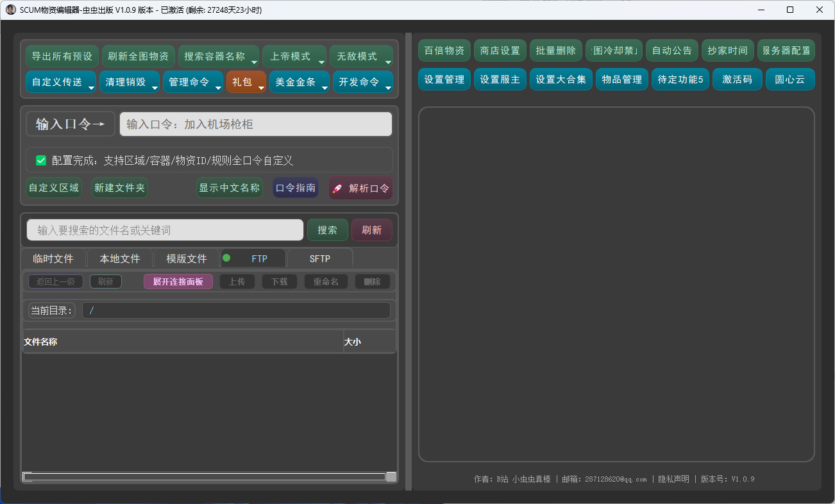Click the 输入口令→ button
This screenshot has width=835, height=504.
point(71,124)
